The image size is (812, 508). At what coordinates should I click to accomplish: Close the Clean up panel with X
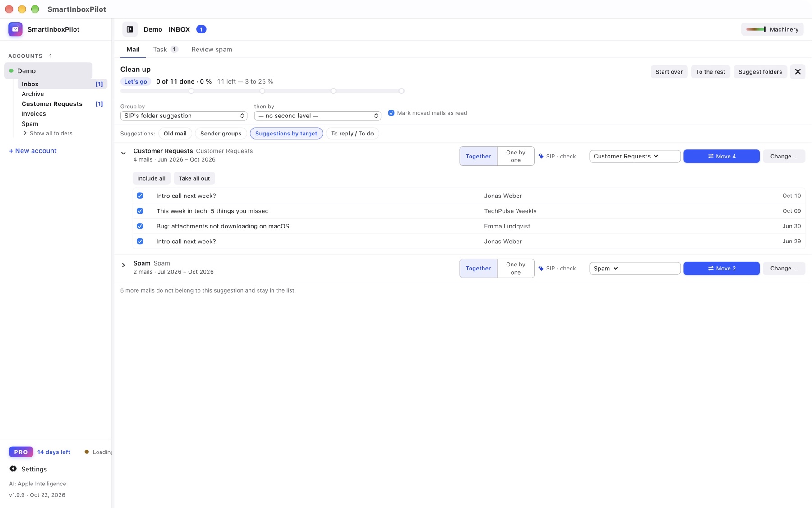(798, 72)
